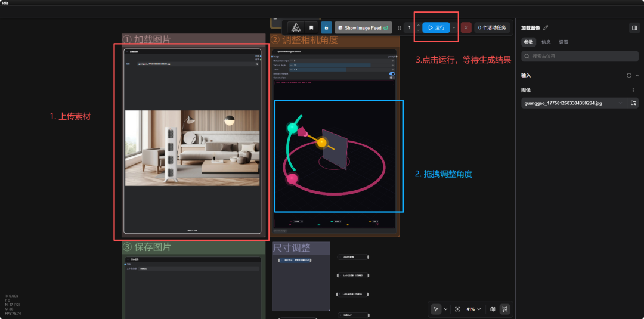Click the Show Image Feed button
The height and width of the screenshot is (319, 644).
[363, 28]
